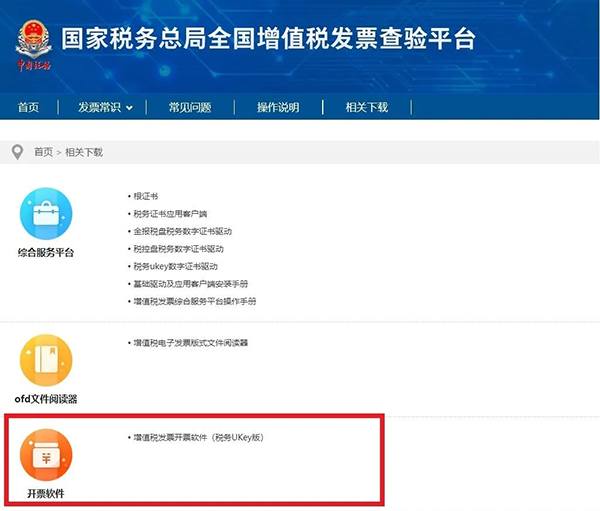Click 相关下载 in the breadcrumb
Image resolution: width=600 pixels, height=511 pixels.
click(84, 152)
